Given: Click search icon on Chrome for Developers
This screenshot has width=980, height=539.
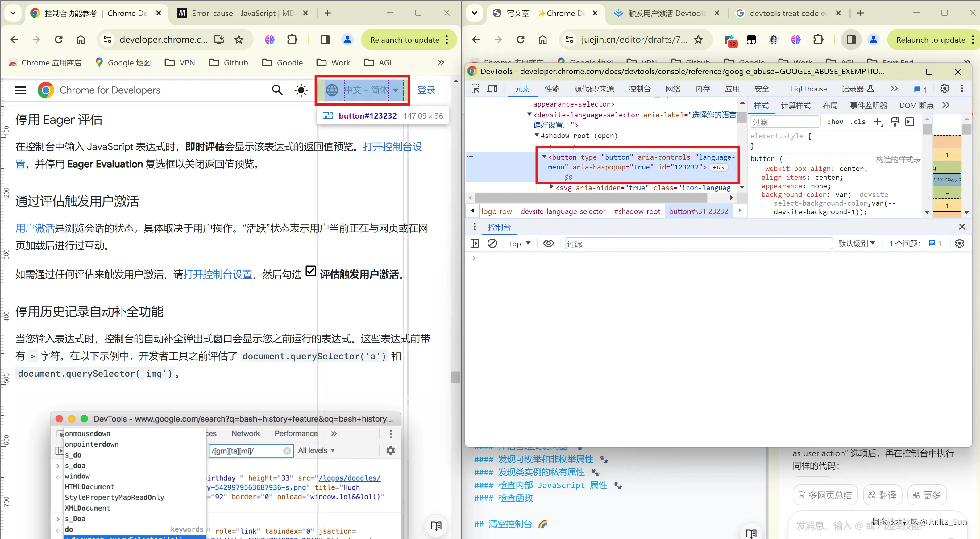Looking at the screenshot, I should [277, 90].
